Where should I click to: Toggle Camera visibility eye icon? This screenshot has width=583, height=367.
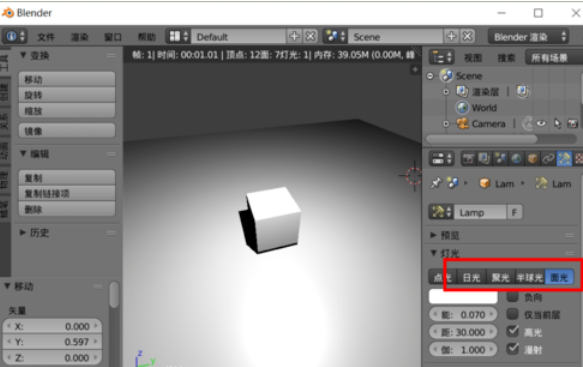coord(541,123)
